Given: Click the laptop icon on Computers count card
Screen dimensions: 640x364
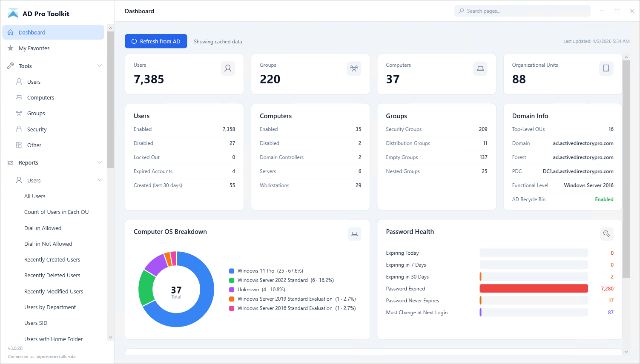Looking at the screenshot, I should [480, 68].
